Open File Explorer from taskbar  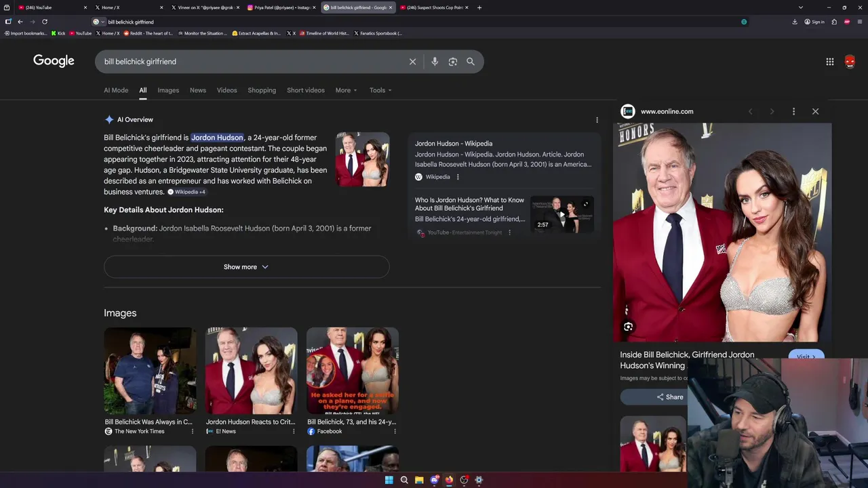point(419,480)
